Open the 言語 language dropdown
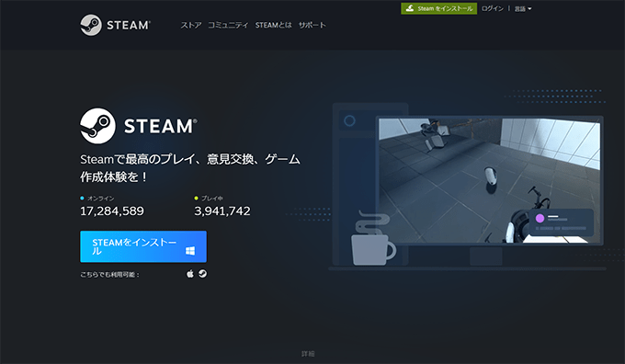625x364 pixels. coord(523,9)
